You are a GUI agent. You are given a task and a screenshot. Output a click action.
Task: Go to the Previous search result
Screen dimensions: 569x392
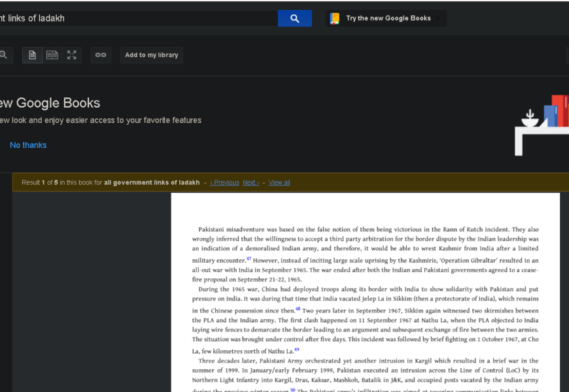[x=224, y=182]
